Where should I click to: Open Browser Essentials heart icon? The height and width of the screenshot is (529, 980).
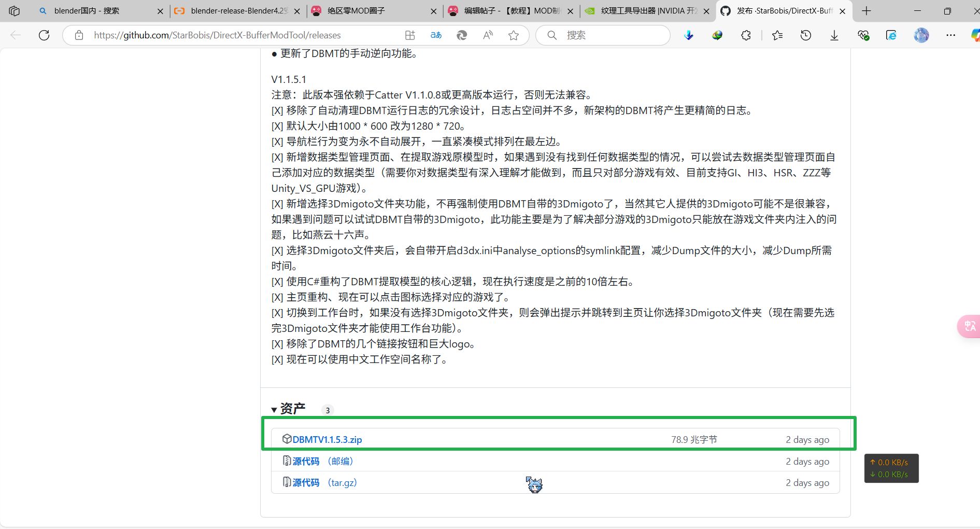[863, 35]
